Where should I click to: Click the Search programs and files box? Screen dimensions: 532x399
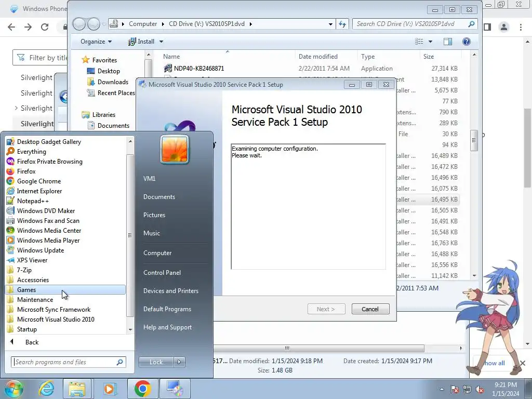[x=68, y=362]
